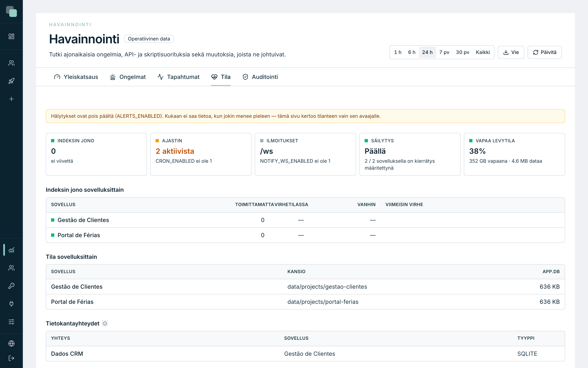The image size is (588, 368).
Task: Click the Toimittamatta column header
Action: (x=255, y=204)
